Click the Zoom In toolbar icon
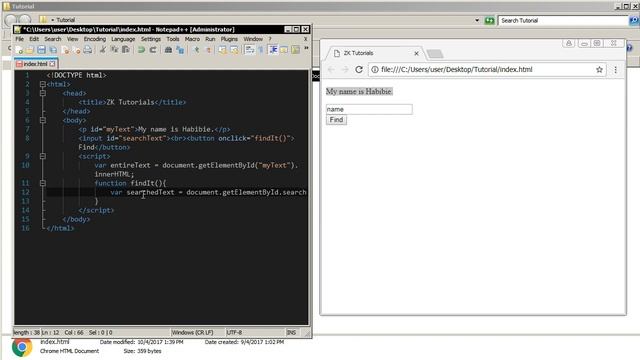This screenshot has height=360, width=640. [196, 50]
